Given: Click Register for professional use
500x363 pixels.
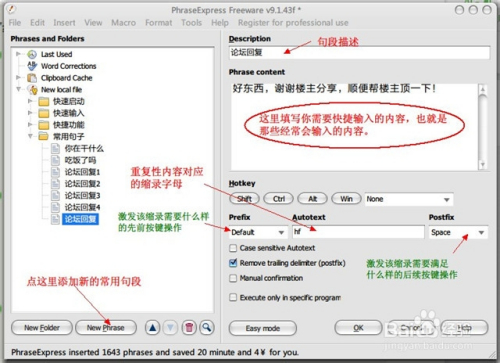Looking at the screenshot, I should click(x=293, y=23).
